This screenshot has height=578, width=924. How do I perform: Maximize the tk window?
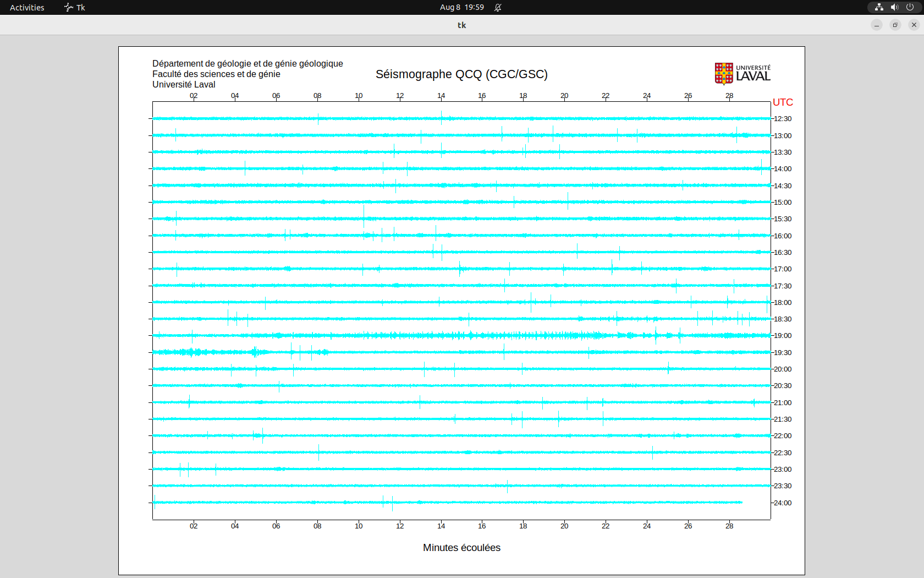895,25
